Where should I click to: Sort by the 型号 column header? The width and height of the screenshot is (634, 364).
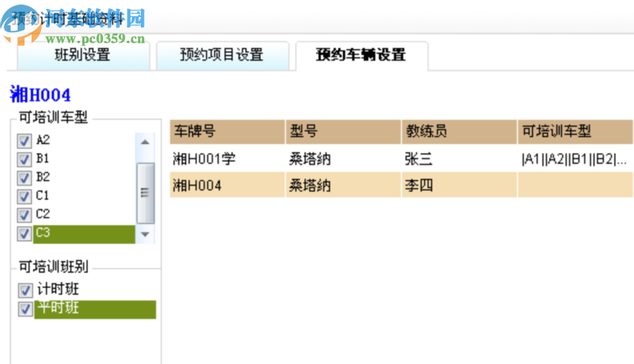pyautogui.click(x=343, y=131)
